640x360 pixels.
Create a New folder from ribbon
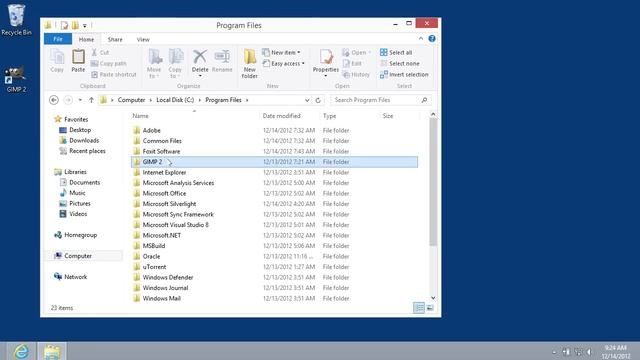(x=249, y=64)
